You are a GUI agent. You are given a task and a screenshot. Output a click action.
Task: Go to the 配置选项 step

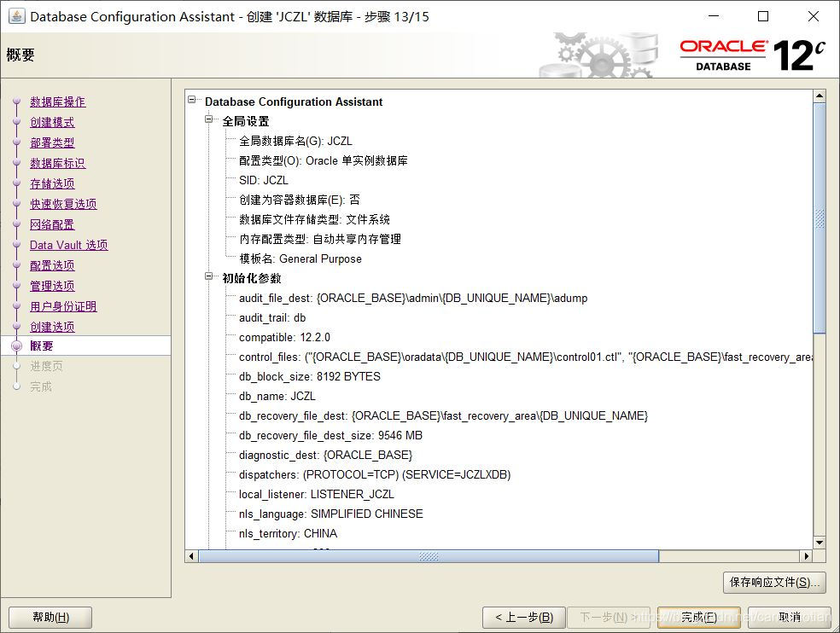52,265
